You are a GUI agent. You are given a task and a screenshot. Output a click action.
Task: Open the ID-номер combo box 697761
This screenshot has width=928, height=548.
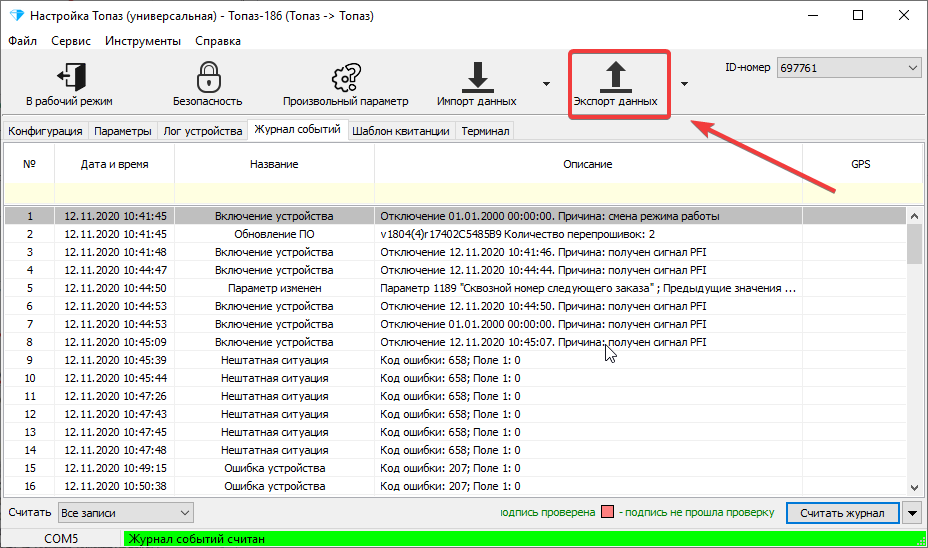[x=849, y=67]
